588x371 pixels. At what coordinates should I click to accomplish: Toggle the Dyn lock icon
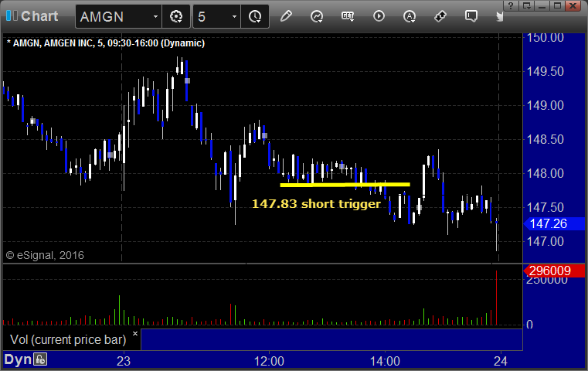pos(40,359)
